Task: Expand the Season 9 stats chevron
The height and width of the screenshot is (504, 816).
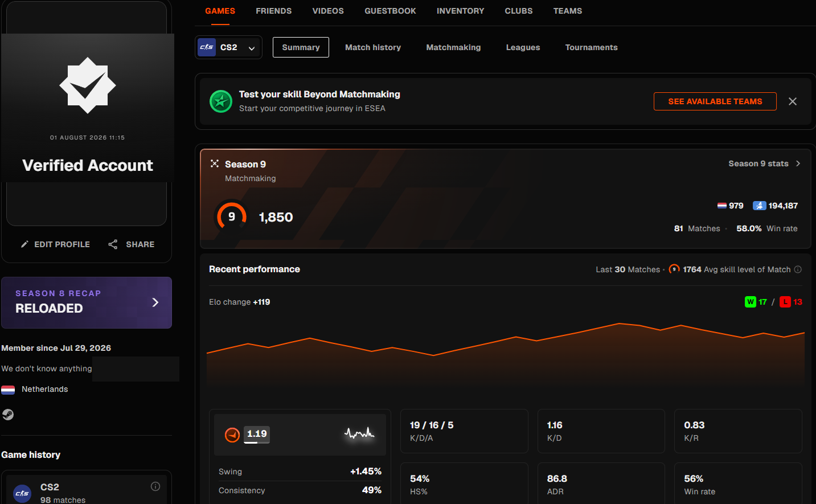Action: 798,163
